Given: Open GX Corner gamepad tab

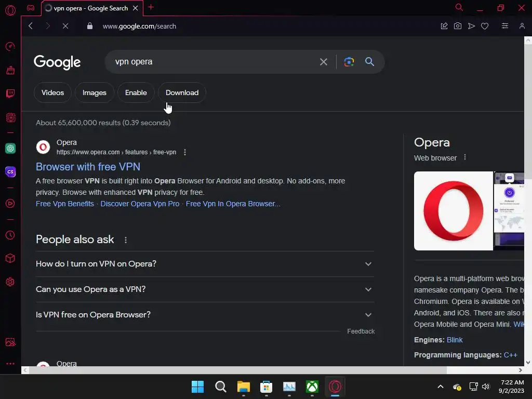Looking at the screenshot, I should (x=31, y=8).
